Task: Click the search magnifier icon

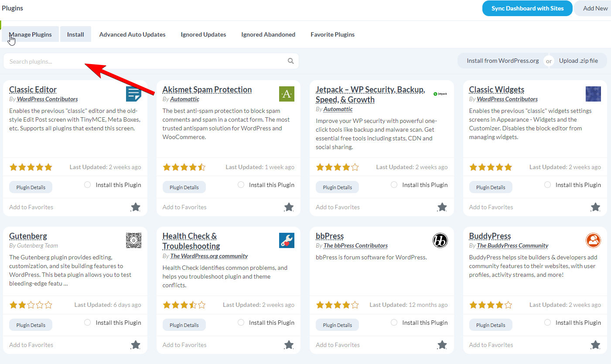Action: pyautogui.click(x=290, y=61)
